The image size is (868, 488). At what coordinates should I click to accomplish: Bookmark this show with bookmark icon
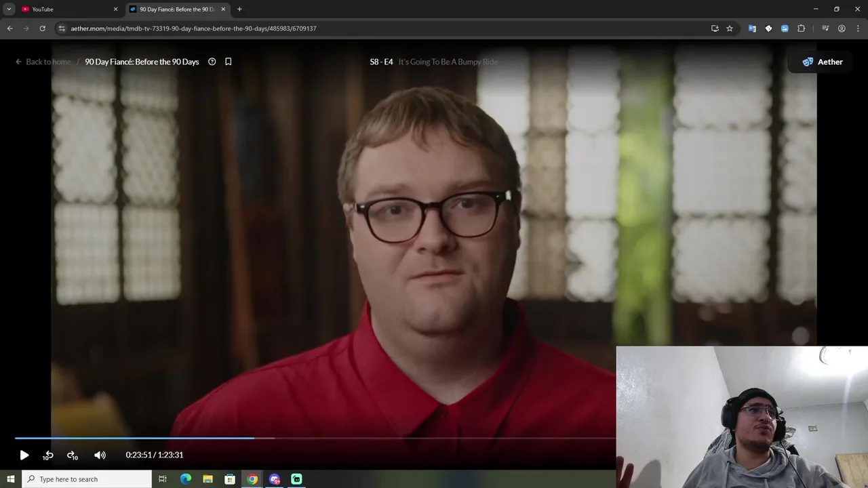coord(229,62)
